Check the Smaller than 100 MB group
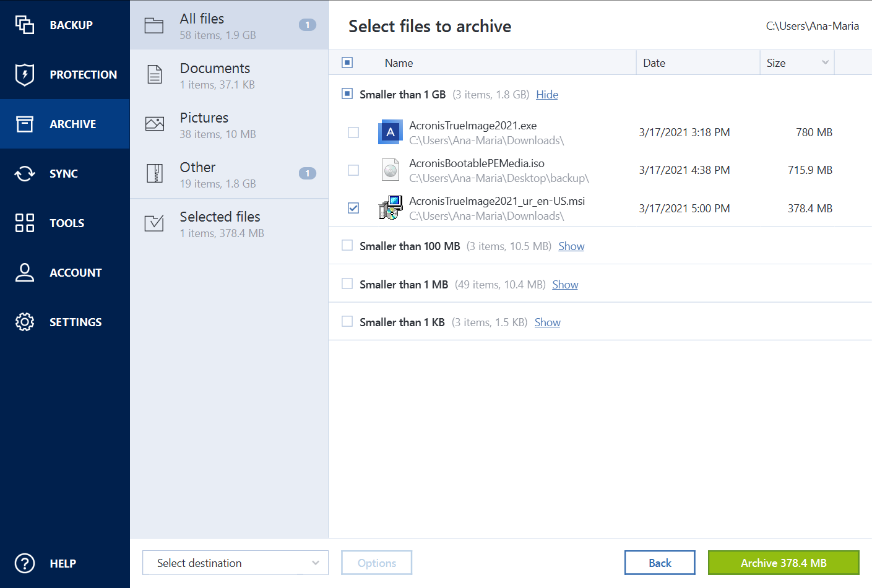This screenshot has height=588, width=872. point(347,245)
